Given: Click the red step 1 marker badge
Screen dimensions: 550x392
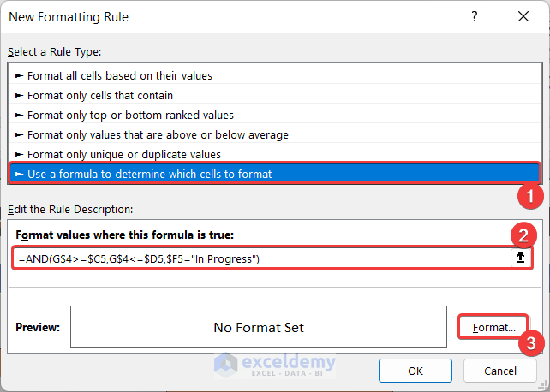Looking at the screenshot, I should coord(533,195).
